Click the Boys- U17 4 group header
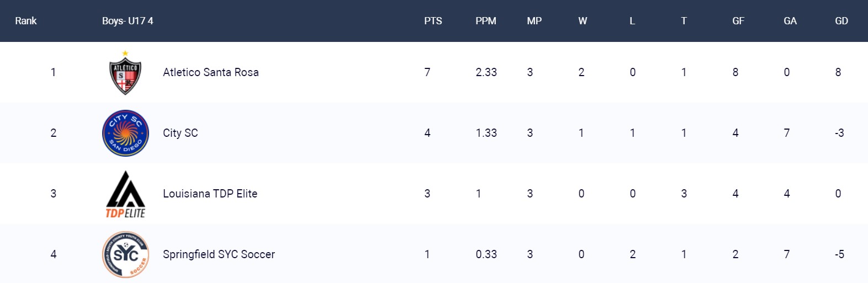This screenshot has width=868, height=283. click(x=128, y=21)
